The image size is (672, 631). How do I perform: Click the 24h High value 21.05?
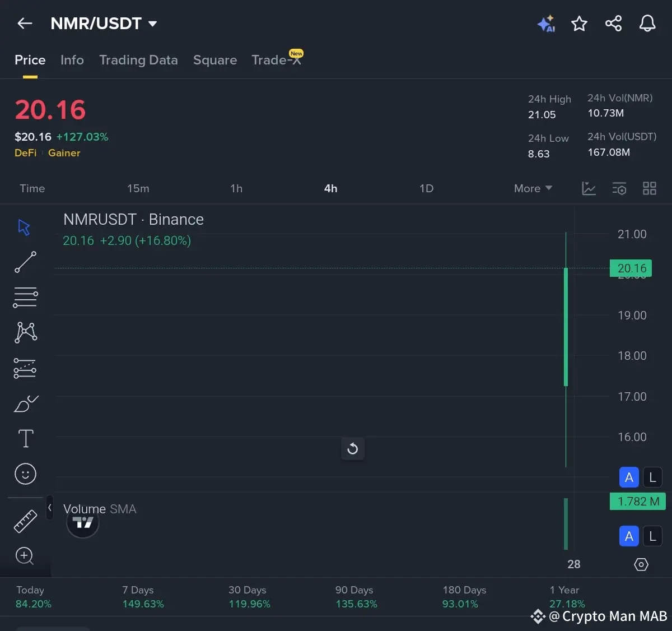coord(542,115)
